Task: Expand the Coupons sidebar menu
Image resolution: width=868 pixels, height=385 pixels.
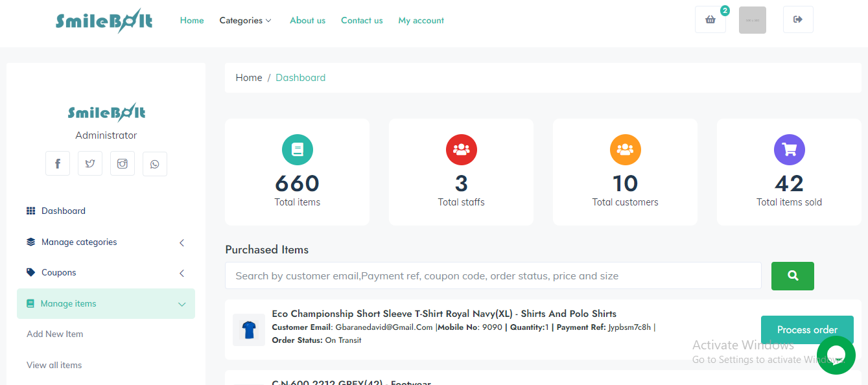Action: coord(106,273)
